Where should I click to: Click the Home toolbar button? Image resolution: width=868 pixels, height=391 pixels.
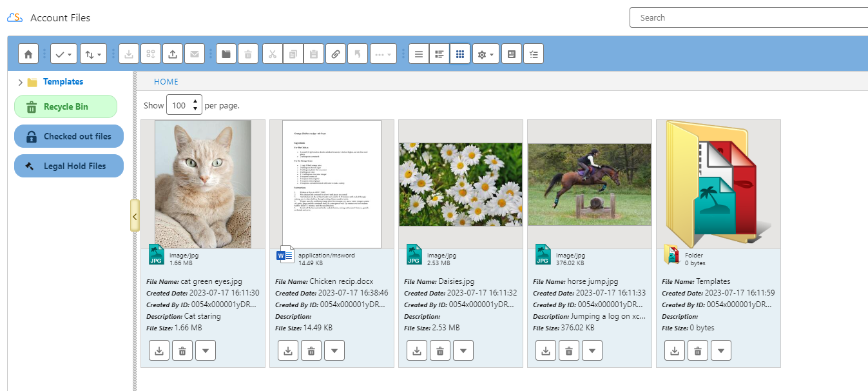pos(28,54)
